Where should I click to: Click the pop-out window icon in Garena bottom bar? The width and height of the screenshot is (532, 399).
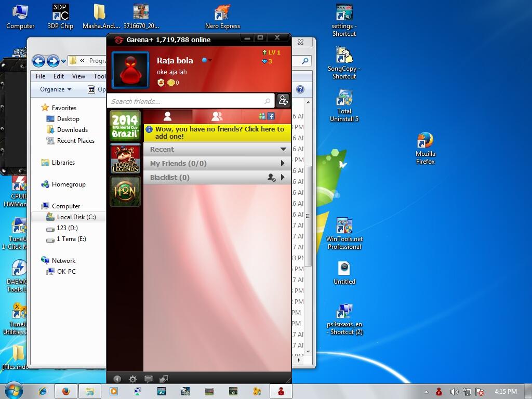pos(164,379)
